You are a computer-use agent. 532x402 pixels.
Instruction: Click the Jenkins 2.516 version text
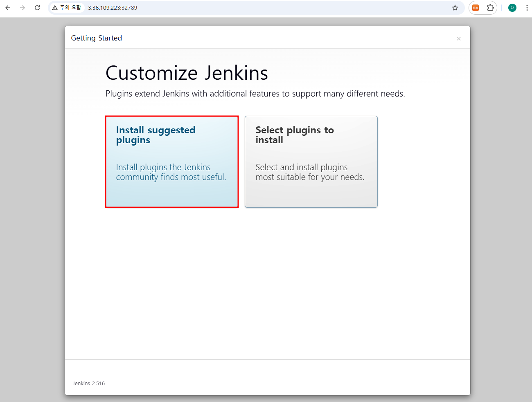pos(89,383)
